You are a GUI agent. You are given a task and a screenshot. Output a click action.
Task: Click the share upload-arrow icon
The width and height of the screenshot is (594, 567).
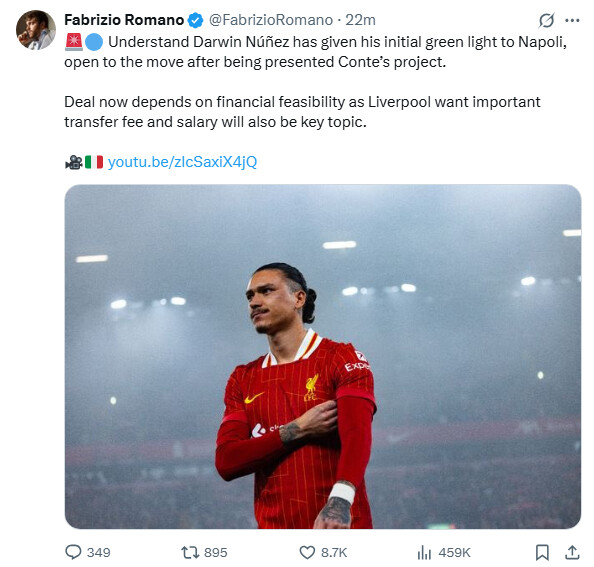(572, 553)
